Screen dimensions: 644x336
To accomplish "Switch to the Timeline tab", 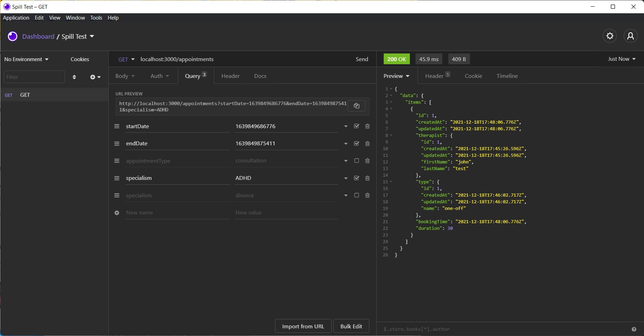I will click(x=507, y=76).
